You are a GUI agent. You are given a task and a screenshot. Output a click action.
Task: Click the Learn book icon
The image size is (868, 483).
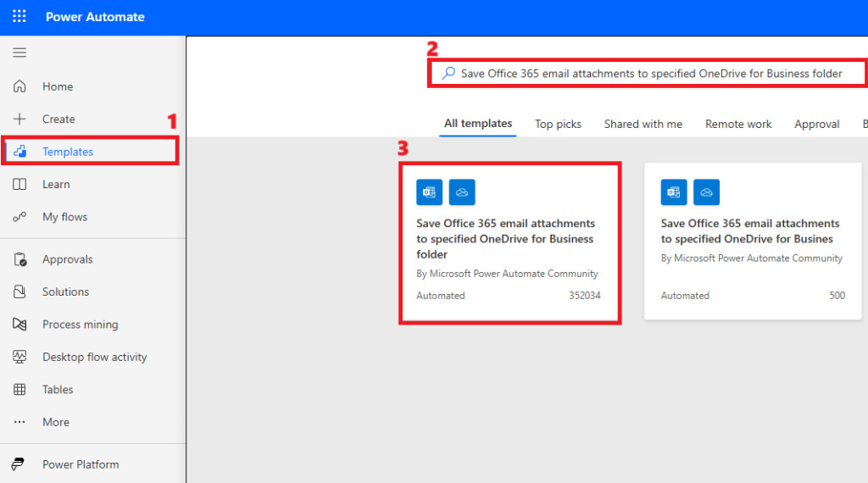tap(19, 185)
